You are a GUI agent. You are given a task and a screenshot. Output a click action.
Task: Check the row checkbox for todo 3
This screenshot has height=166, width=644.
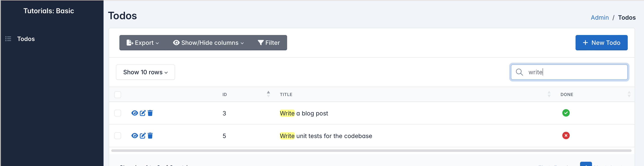pyautogui.click(x=117, y=113)
